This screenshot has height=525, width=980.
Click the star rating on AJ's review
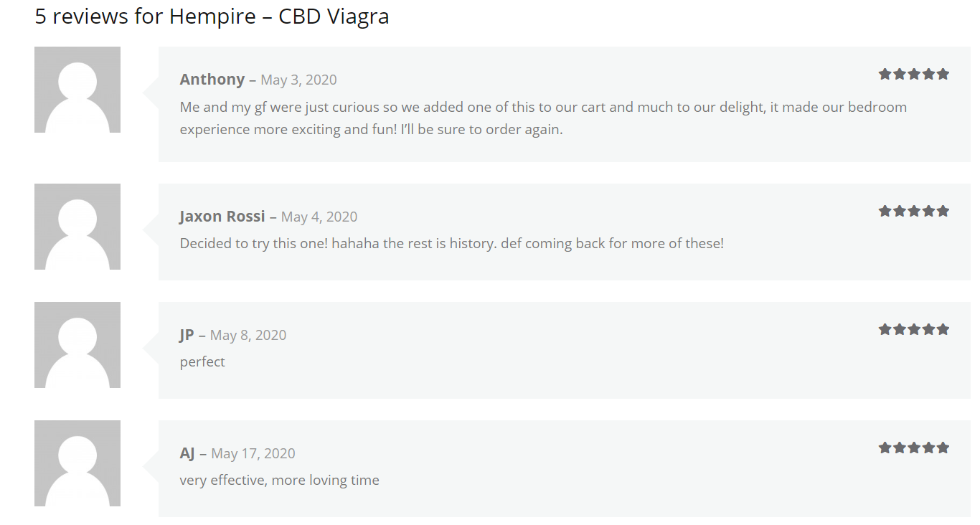click(x=913, y=448)
